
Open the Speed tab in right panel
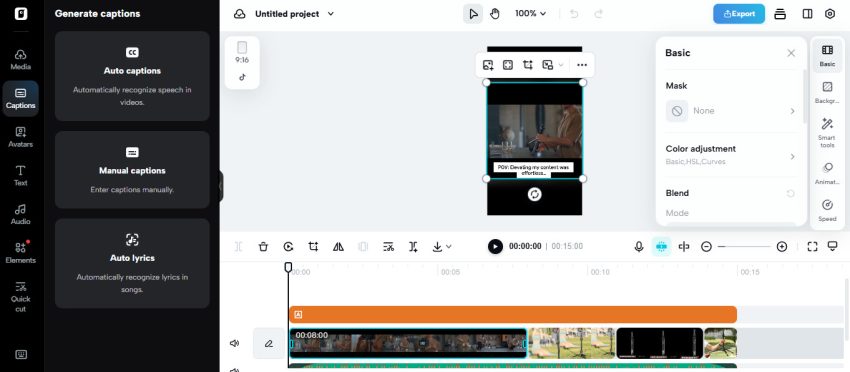(827, 210)
